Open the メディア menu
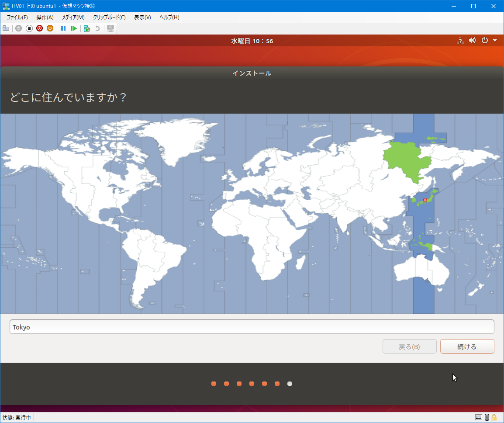This screenshot has width=504, height=423. [x=73, y=17]
